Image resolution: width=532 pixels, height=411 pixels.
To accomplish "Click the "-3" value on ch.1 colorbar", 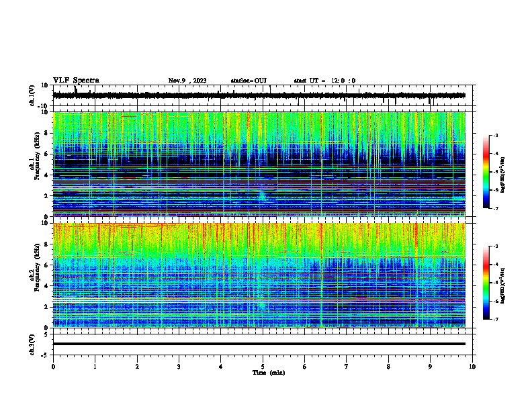I will pyautogui.click(x=496, y=135).
